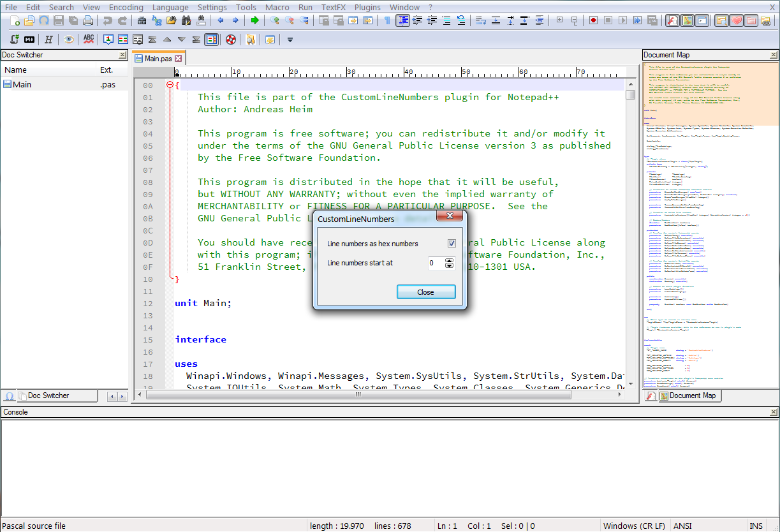Toggle show all characters pilcrow icon

tap(387, 20)
